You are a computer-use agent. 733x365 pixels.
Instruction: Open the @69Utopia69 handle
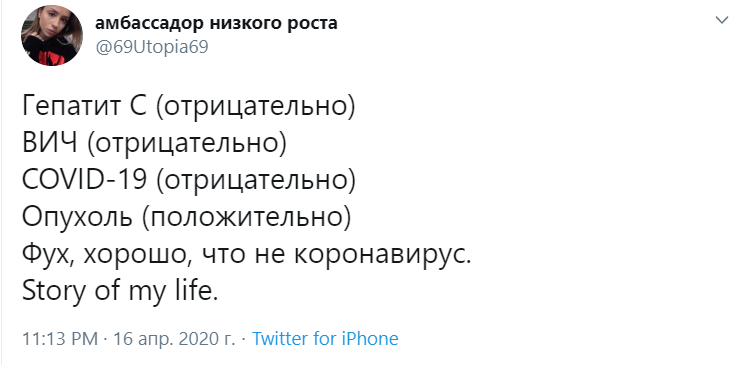[x=152, y=47]
